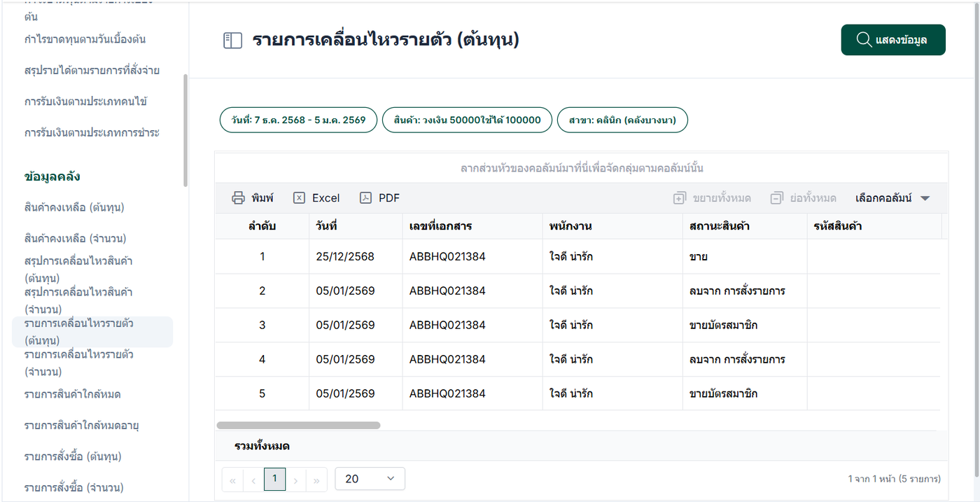Click the product filter chip
The width and height of the screenshot is (980, 502).
467,120
